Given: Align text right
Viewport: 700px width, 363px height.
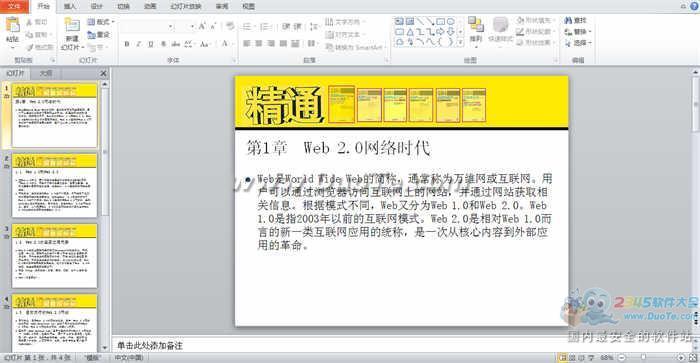Looking at the screenshot, I should (x=271, y=43).
